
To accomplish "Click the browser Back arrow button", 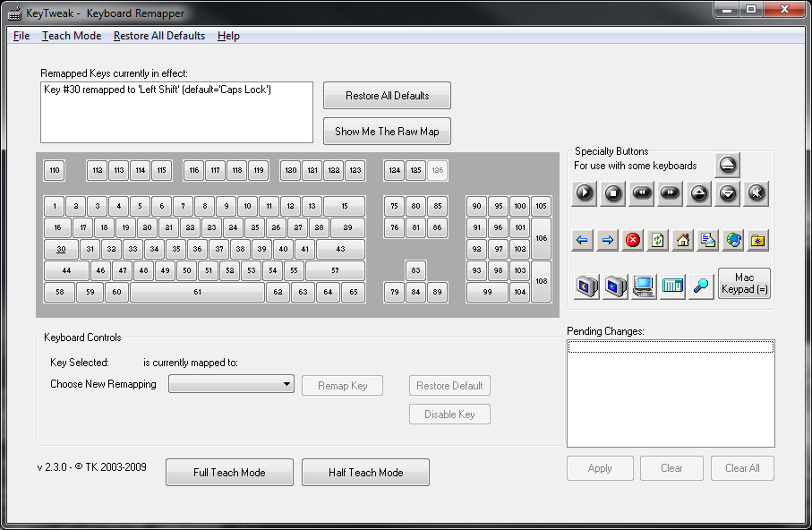I will (582, 241).
